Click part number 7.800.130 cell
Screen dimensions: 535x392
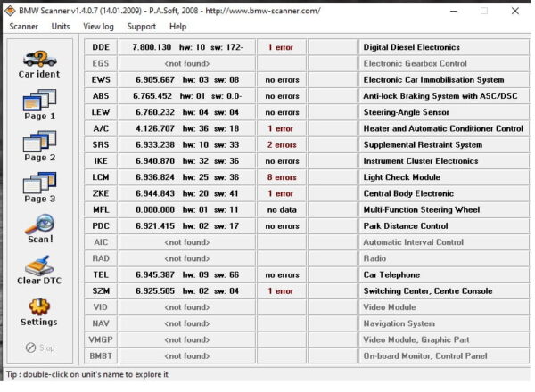coord(187,47)
